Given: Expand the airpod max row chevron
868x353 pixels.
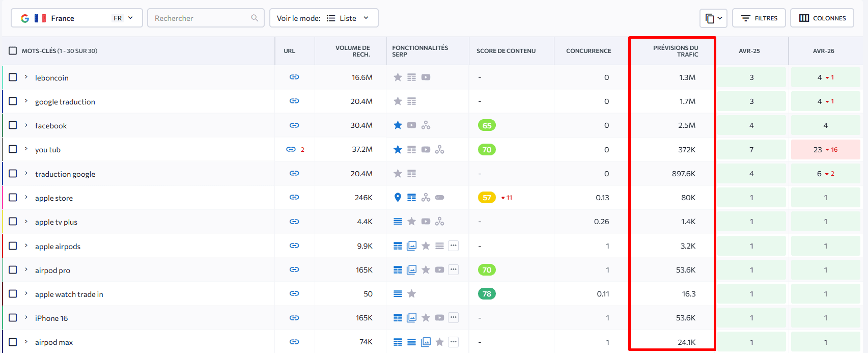Looking at the screenshot, I should pyautogui.click(x=26, y=342).
